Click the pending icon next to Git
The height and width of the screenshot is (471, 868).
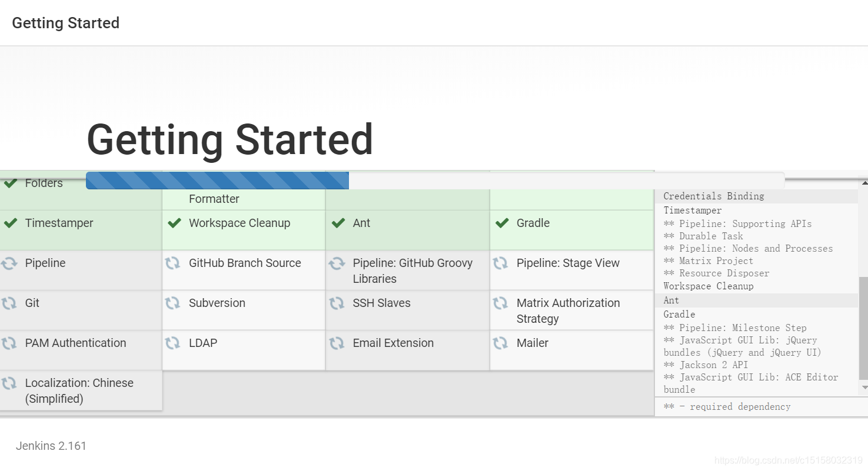pyautogui.click(x=9, y=303)
